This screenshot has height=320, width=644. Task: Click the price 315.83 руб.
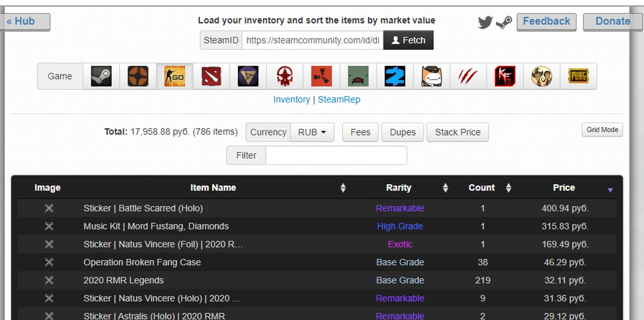click(x=565, y=226)
